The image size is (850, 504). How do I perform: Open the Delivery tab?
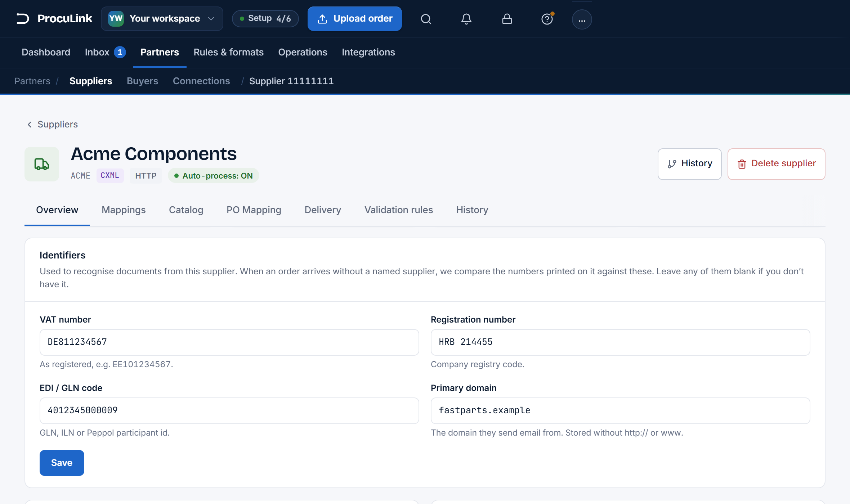[x=323, y=210]
